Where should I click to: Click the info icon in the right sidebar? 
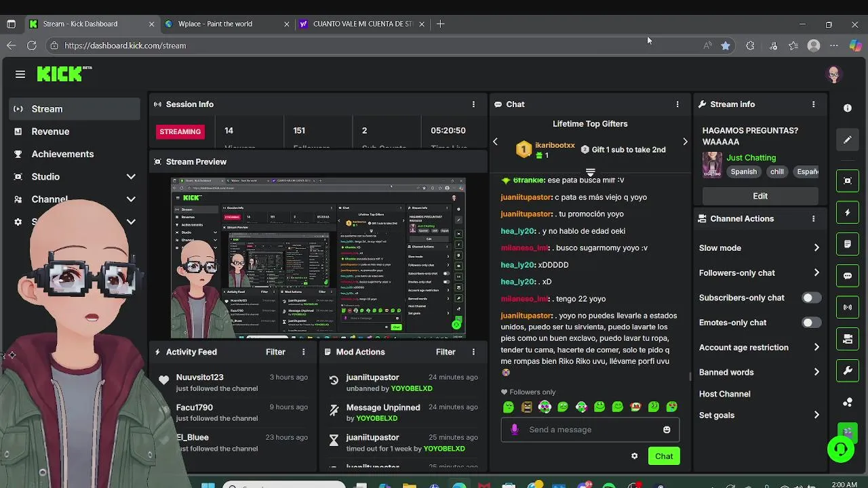(x=848, y=108)
